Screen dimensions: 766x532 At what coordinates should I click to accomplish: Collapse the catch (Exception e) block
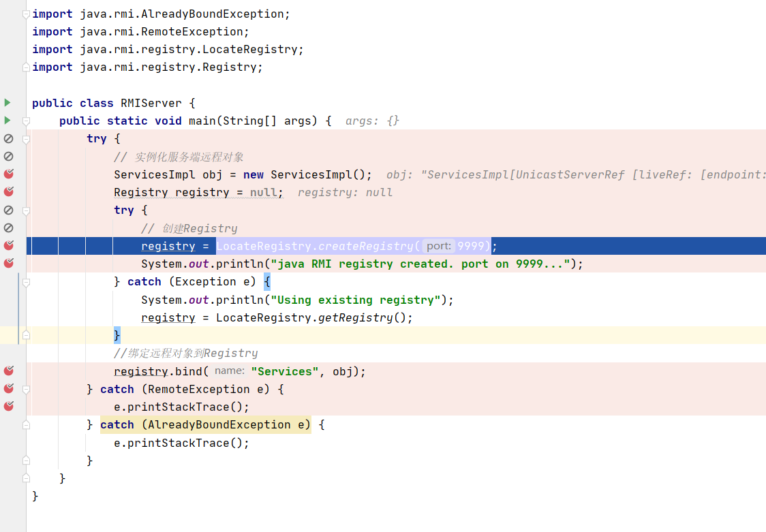(26, 282)
